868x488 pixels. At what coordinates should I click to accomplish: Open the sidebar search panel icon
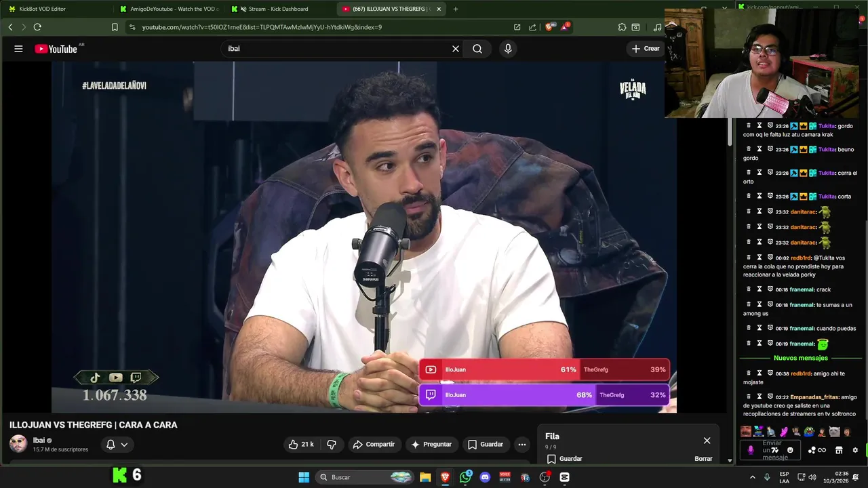click(x=635, y=27)
